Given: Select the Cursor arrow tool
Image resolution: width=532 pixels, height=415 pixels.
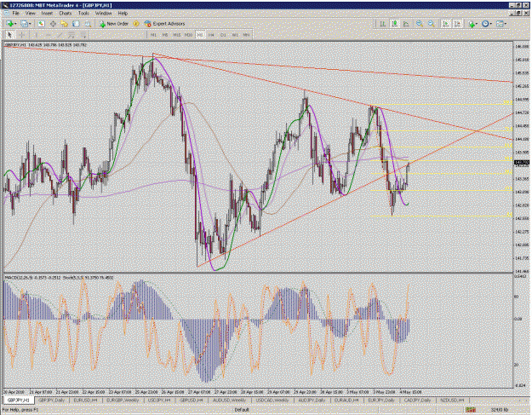Looking at the screenshot, I should click(x=9, y=35).
